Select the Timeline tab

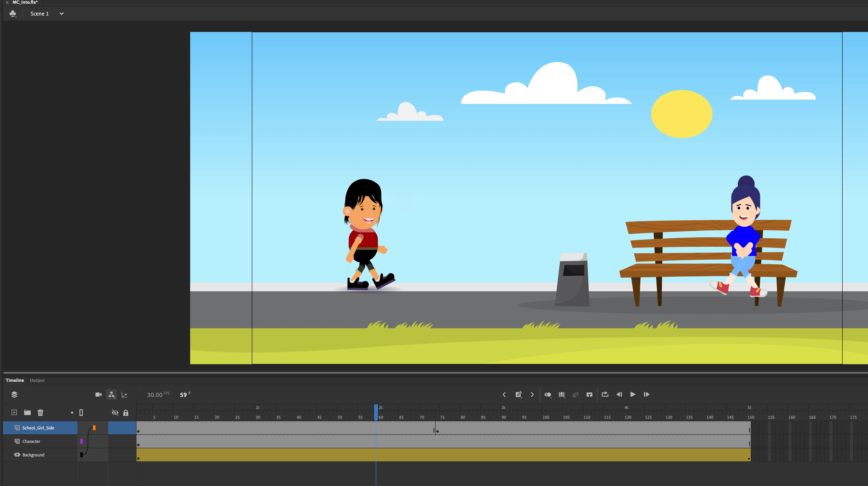pos(15,380)
